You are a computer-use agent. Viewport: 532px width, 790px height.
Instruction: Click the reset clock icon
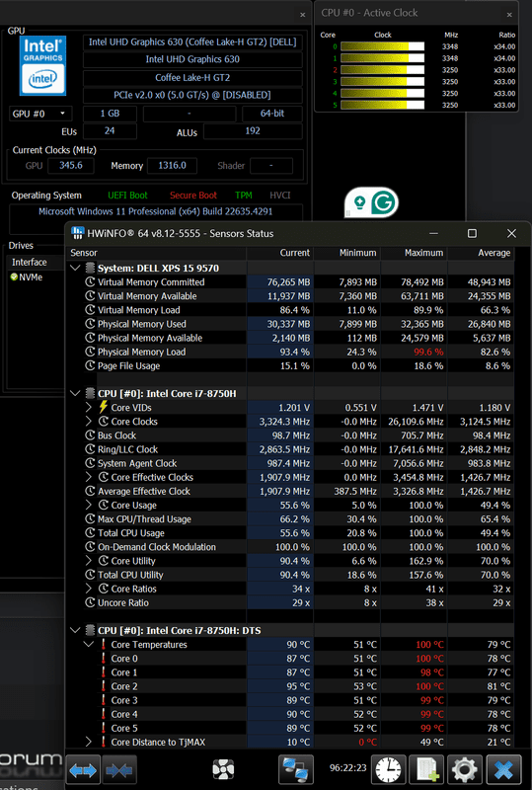click(x=389, y=770)
